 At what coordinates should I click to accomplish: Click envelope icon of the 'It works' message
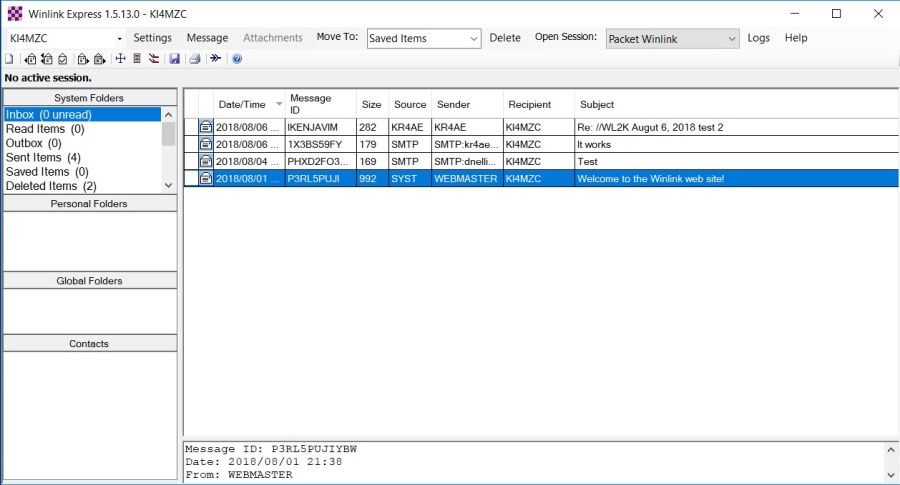point(205,144)
